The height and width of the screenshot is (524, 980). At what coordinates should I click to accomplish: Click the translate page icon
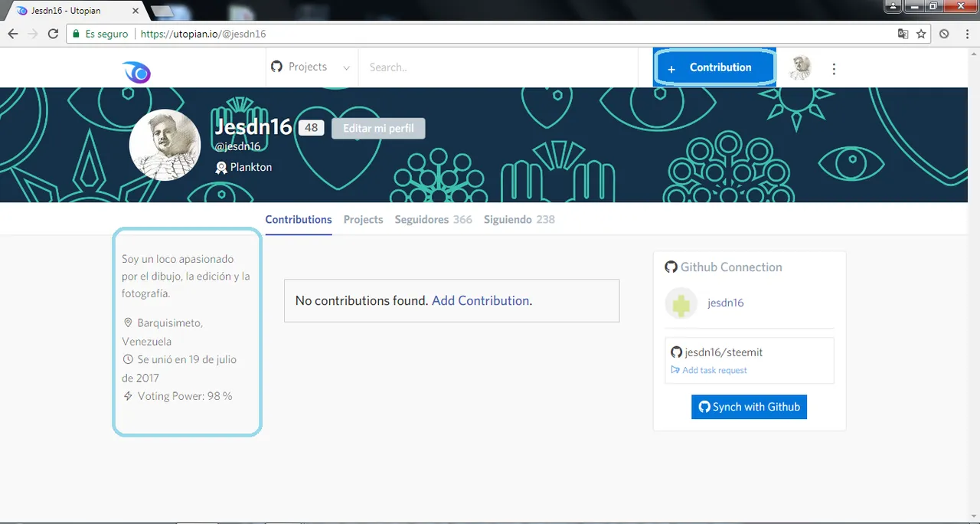(x=903, y=34)
